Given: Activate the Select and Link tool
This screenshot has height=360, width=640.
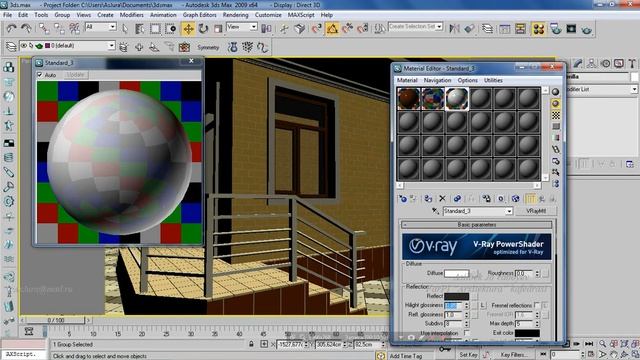Looking at the screenshot, I should tap(44, 29).
